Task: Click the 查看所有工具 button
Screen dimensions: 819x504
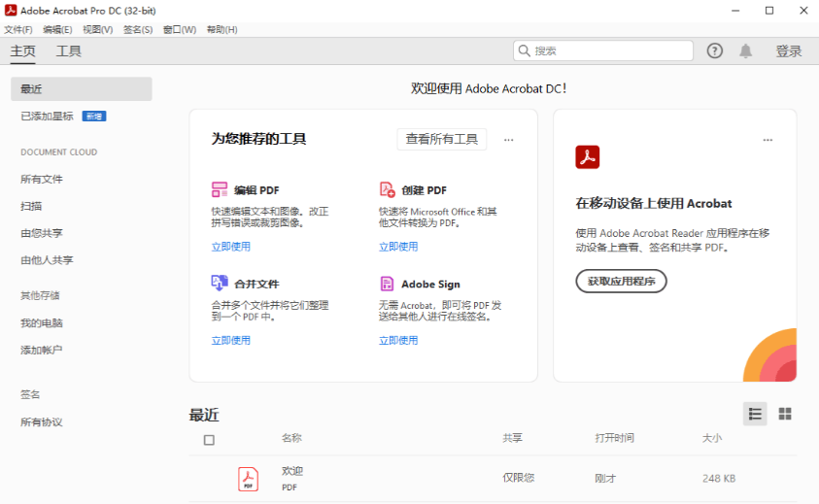Action: [442, 139]
